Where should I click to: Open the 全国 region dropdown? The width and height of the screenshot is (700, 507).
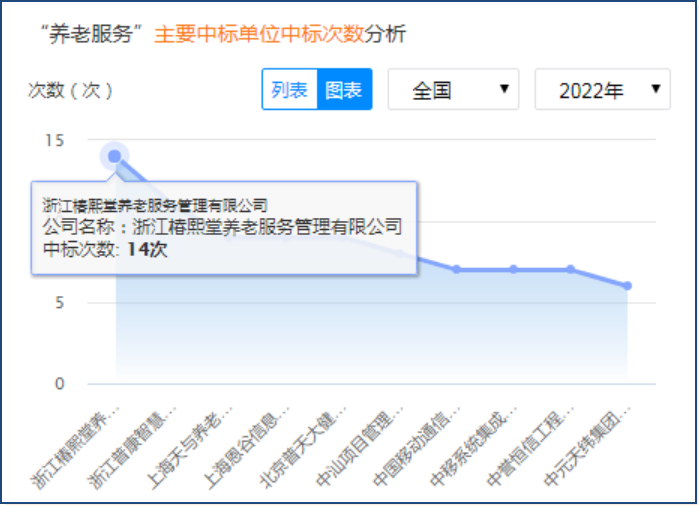tap(453, 90)
